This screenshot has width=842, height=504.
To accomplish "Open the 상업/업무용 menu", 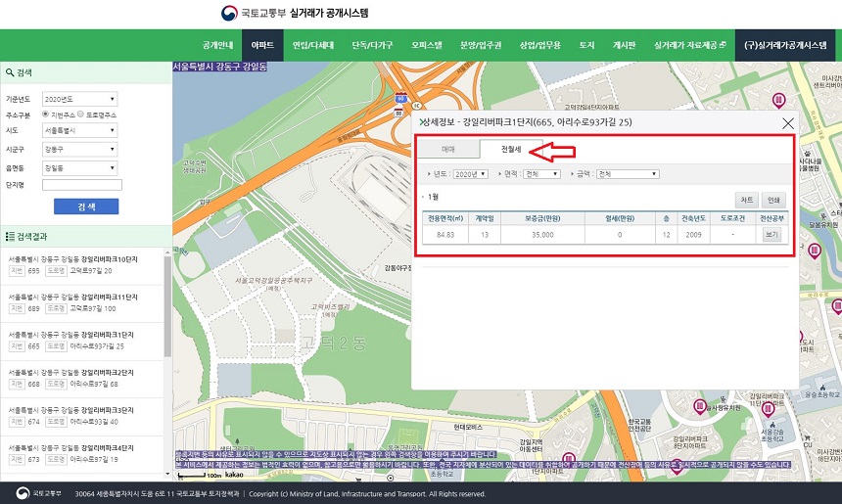I will [539, 45].
